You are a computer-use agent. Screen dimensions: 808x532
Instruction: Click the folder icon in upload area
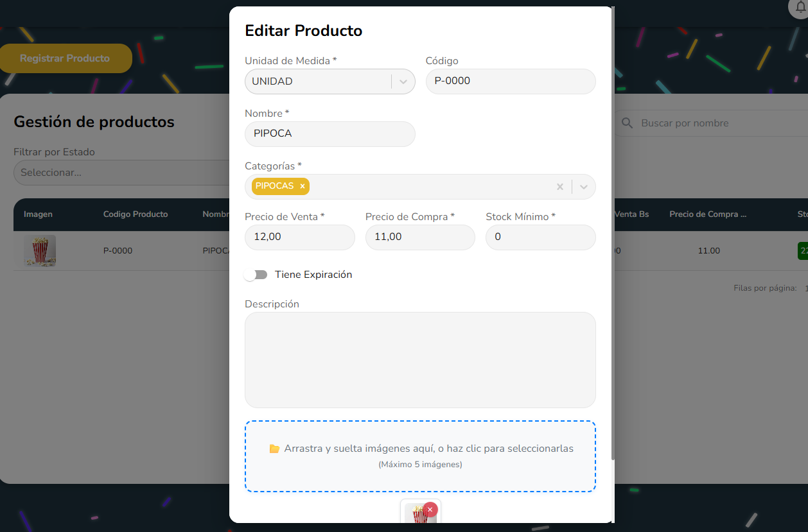tap(274, 449)
